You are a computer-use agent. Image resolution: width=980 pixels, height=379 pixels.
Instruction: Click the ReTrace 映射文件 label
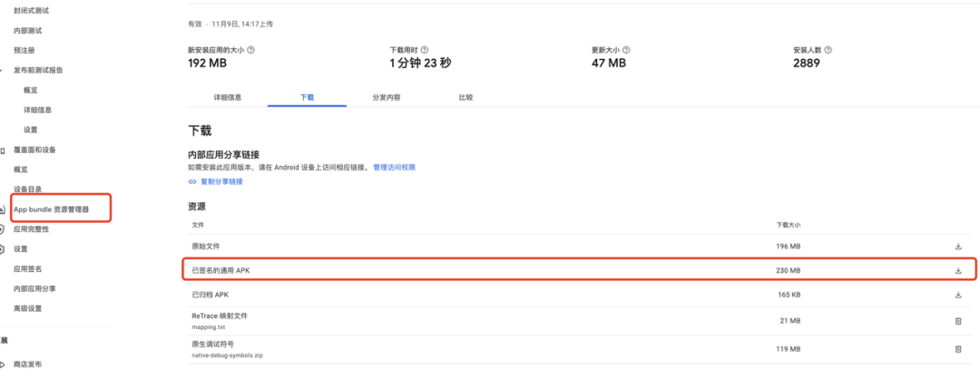tap(220, 316)
